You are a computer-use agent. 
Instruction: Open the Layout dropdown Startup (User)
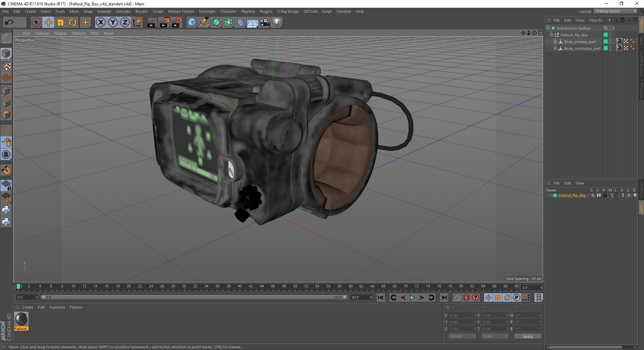[615, 11]
